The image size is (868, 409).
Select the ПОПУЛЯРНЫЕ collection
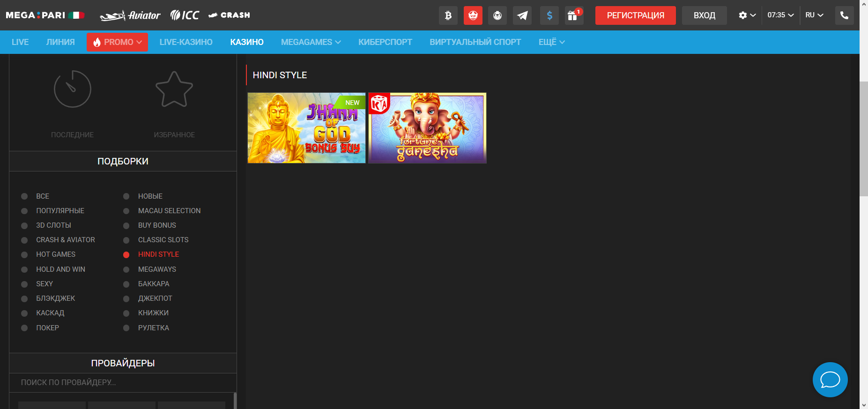click(60, 211)
